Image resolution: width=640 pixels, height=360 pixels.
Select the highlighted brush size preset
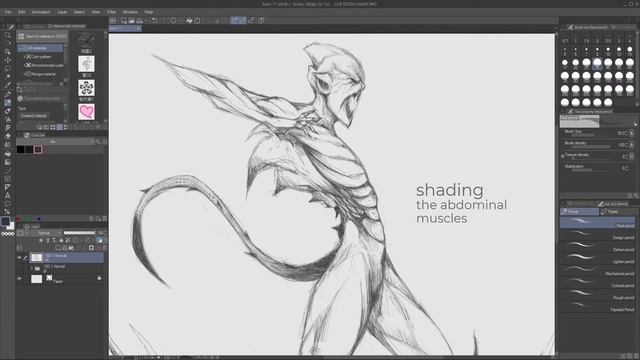(597, 62)
